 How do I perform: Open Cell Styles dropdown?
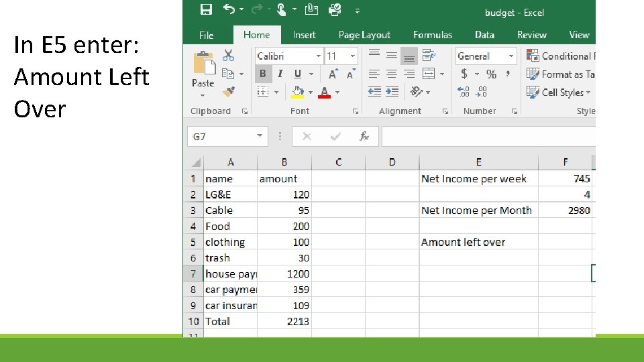(x=559, y=93)
